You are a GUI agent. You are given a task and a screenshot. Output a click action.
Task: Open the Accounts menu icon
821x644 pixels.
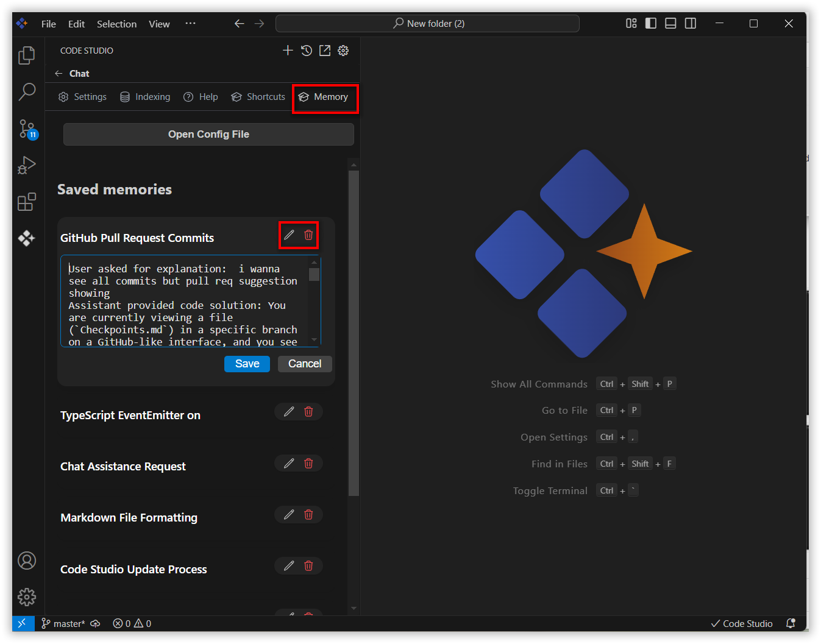[x=27, y=561]
